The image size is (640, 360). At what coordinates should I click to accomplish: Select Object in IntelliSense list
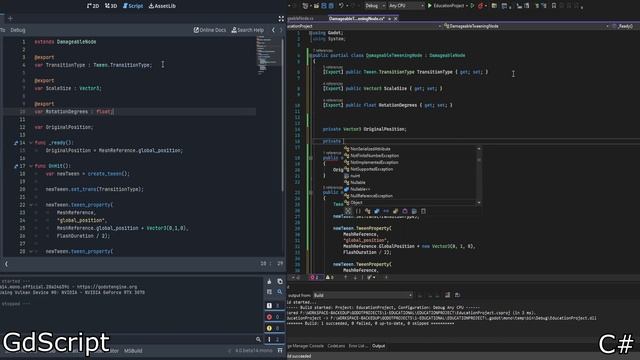point(356,202)
